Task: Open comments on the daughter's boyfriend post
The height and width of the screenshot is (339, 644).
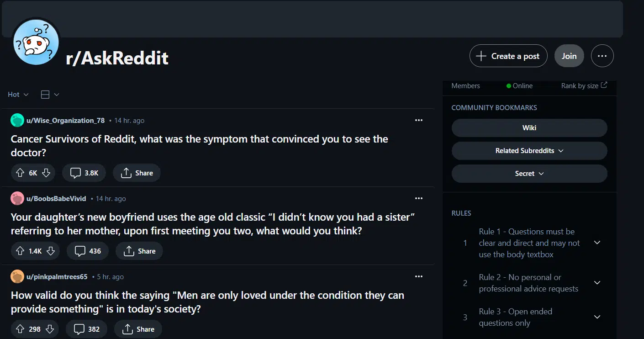Action: click(87, 250)
